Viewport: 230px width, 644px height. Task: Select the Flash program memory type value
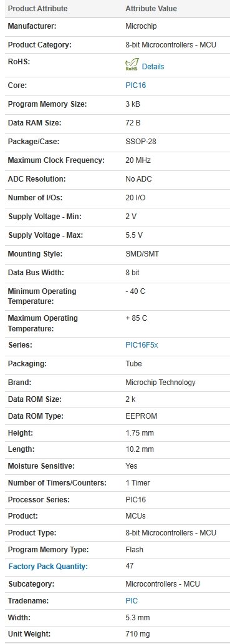tap(135, 550)
